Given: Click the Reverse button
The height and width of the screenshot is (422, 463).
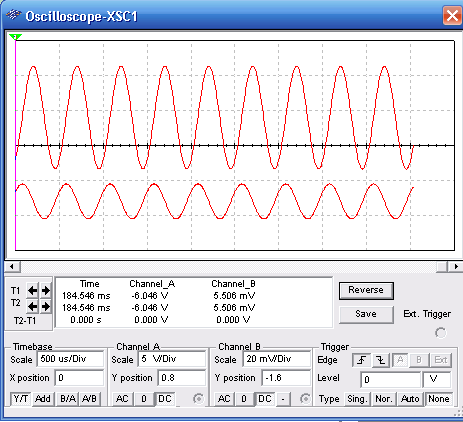Looking at the screenshot, I should [x=366, y=291].
